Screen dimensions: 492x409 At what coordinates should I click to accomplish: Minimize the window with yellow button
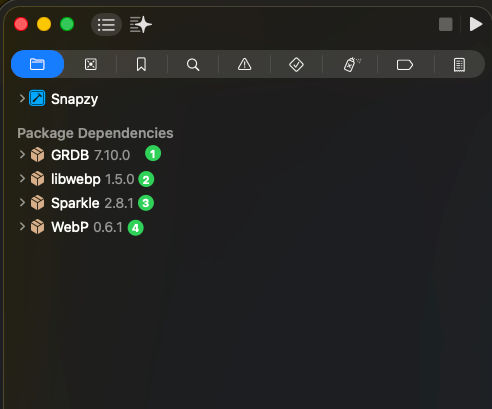[44, 24]
